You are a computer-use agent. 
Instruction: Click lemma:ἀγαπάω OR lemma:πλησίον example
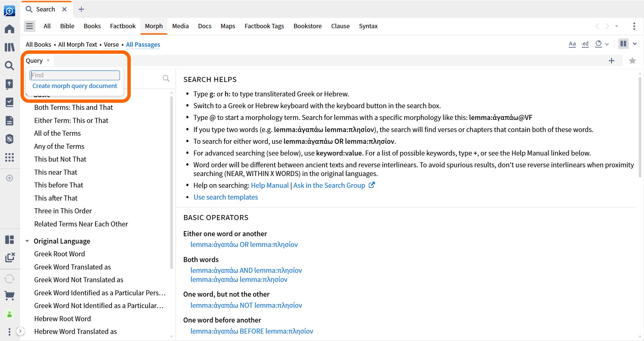(244, 245)
